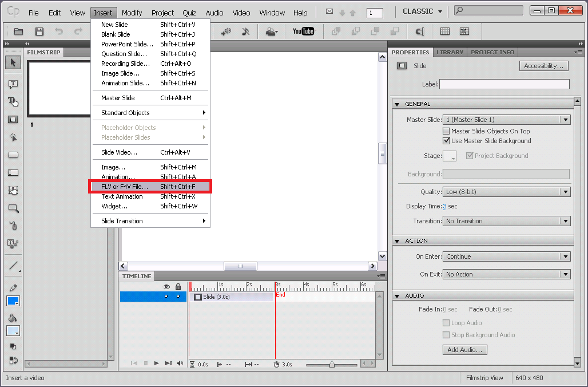Open the blue stroke color swatch

[13, 301]
